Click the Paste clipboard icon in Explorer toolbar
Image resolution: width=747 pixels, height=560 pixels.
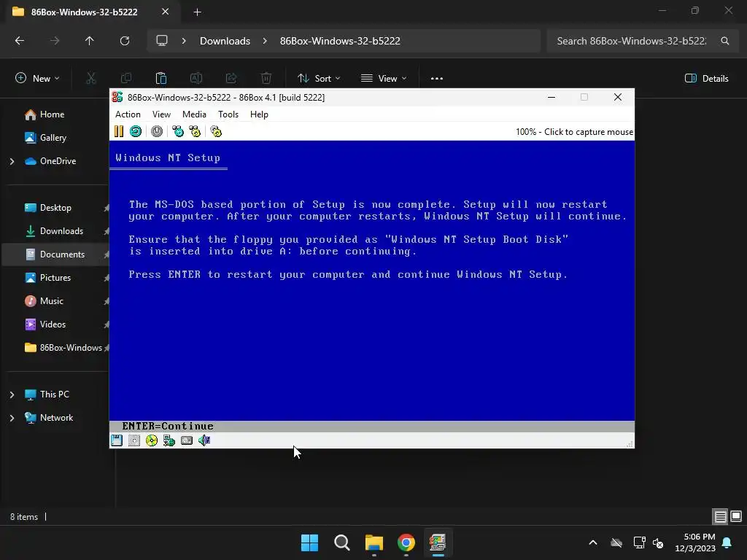tap(161, 79)
